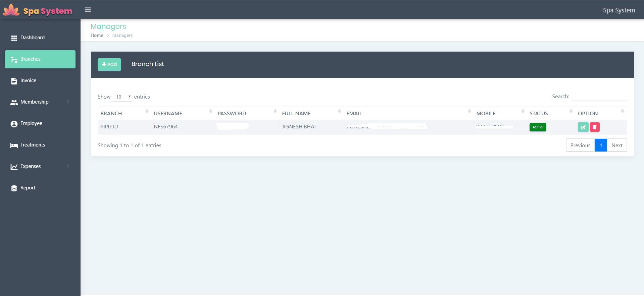Expand the Expenses submenu chevron
644x296 pixels.
[x=68, y=166]
